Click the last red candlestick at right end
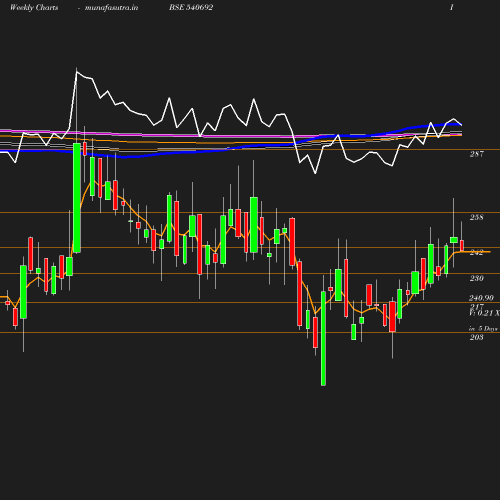500x500 pixels. (x=462, y=245)
